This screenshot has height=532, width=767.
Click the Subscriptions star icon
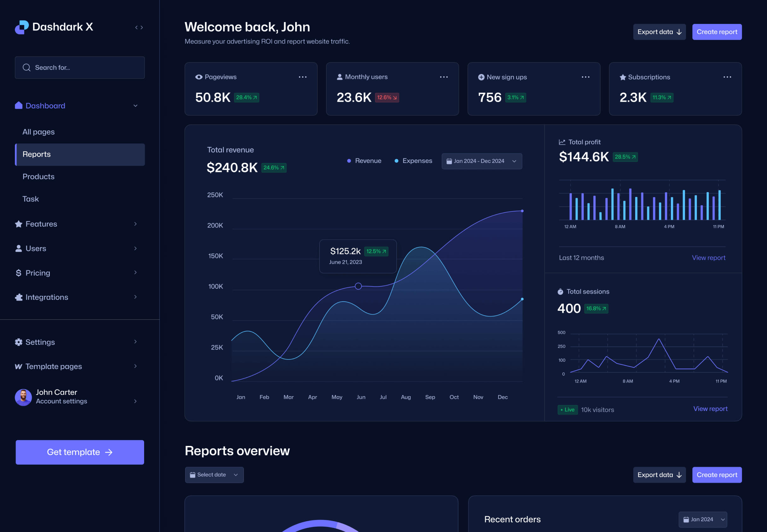pos(622,77)
